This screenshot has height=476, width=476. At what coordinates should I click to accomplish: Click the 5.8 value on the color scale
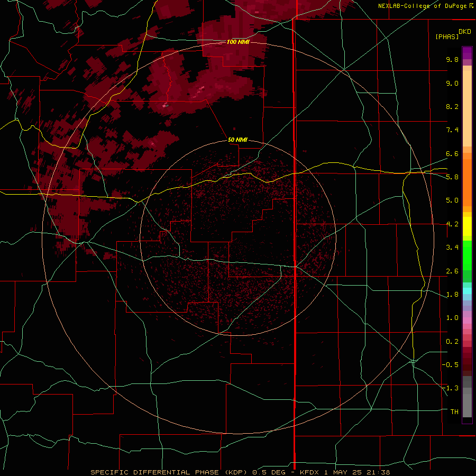point(452,177)
